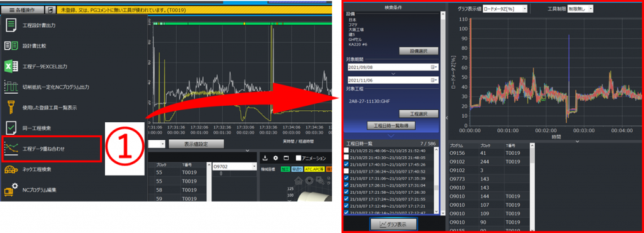
Task: Enable the アニメーション checkbox
Action: point(298,158)
